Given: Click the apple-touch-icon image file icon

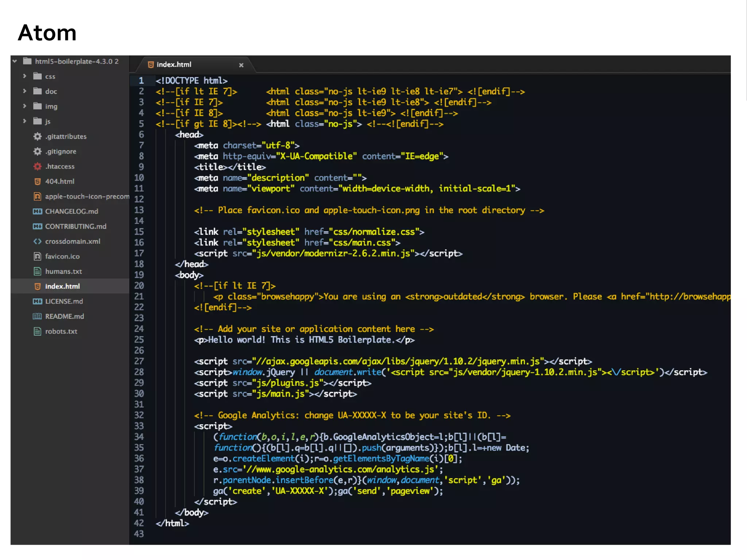Looking at the screenshot, I should click(37, 196).
